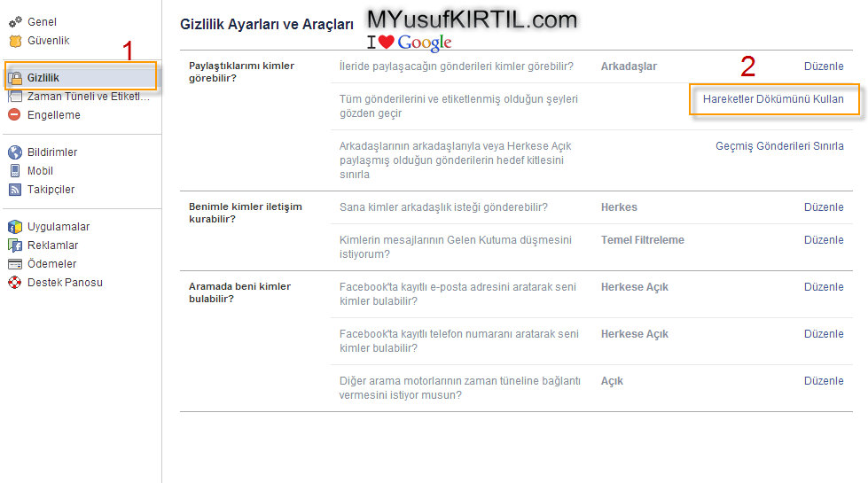Click Düzenle for e-posta adresi lookup setting
The image size is (868, 483).
pos(824,287)
